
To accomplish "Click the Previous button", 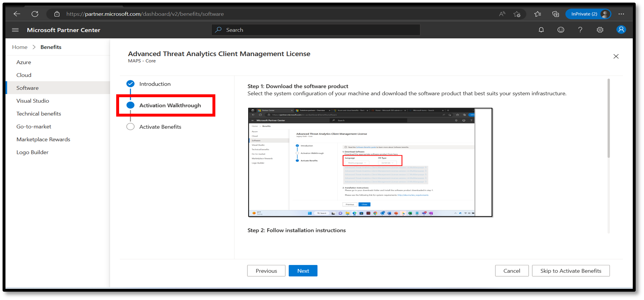I will [266, 271].
